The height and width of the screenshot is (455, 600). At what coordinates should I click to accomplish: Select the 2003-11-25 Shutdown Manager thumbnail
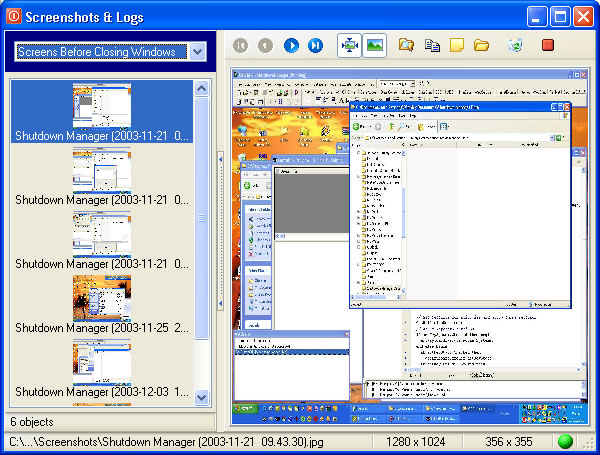coord(102,297)
